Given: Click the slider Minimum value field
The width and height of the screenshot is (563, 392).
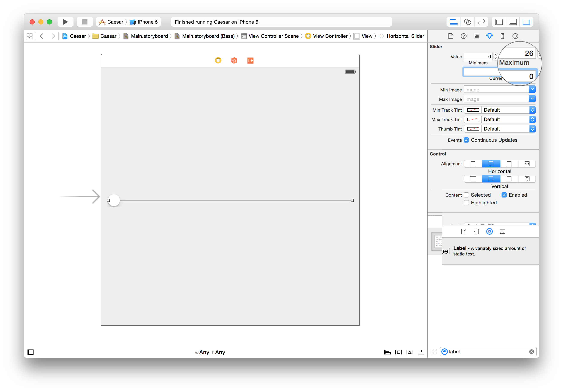Looking at the screenshot, I should pyautogui.click(x=478, y=57).
